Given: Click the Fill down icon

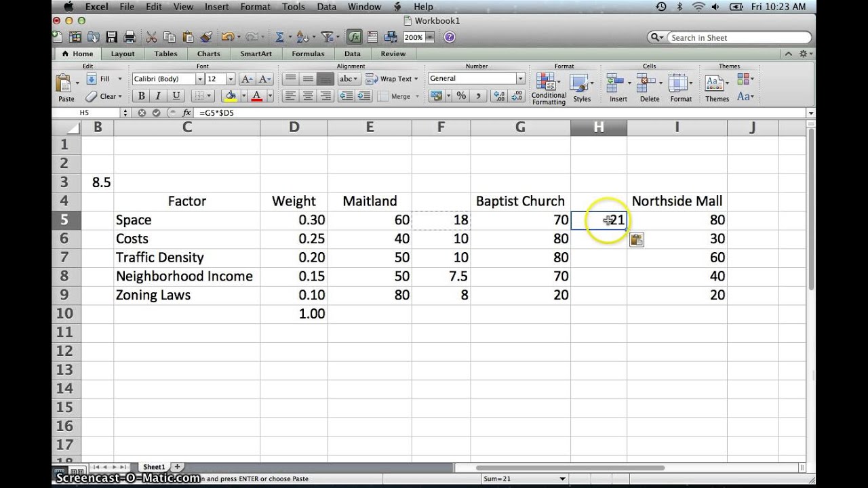Looking at the screenshot, I should coord(92,79).
